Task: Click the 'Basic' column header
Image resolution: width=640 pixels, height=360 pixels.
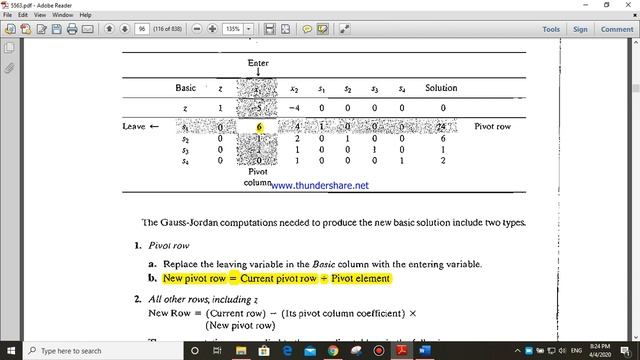Action: pos(186,88)
